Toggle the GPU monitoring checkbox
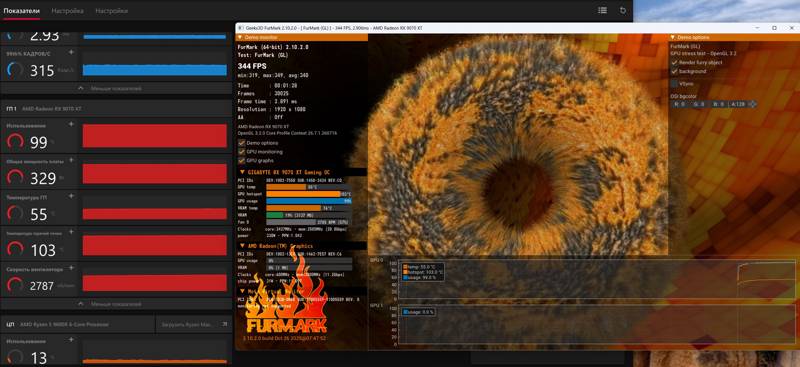The height and width of the screenshot is (367, 800). click(242, 152)
